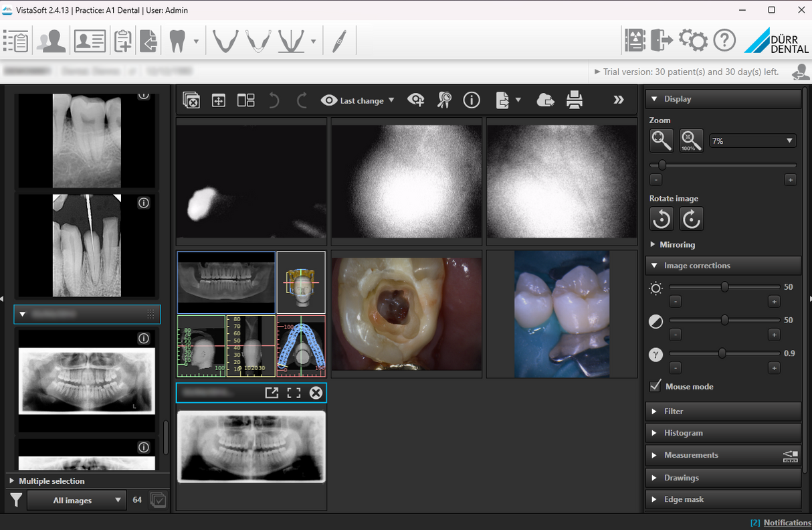The image size is (812, 530).
Task: Open the zoom percentage dropdown showing 7%
Action: (x=752, y=141)
